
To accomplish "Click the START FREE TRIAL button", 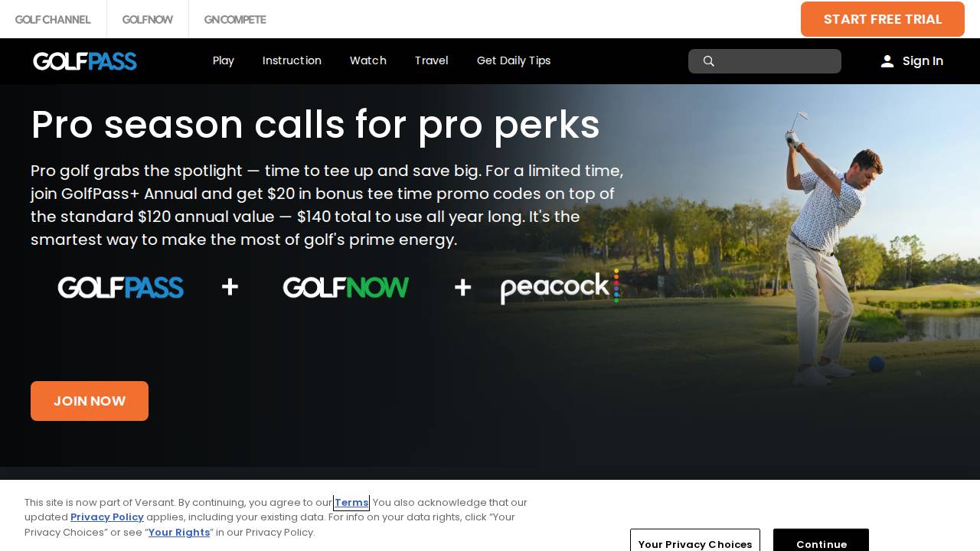I will [x=882, y=19].
